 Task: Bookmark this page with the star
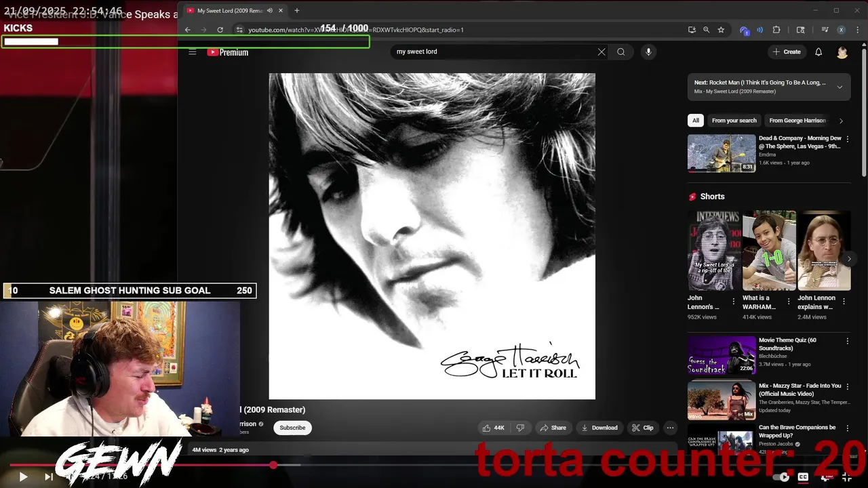(721, 30)
